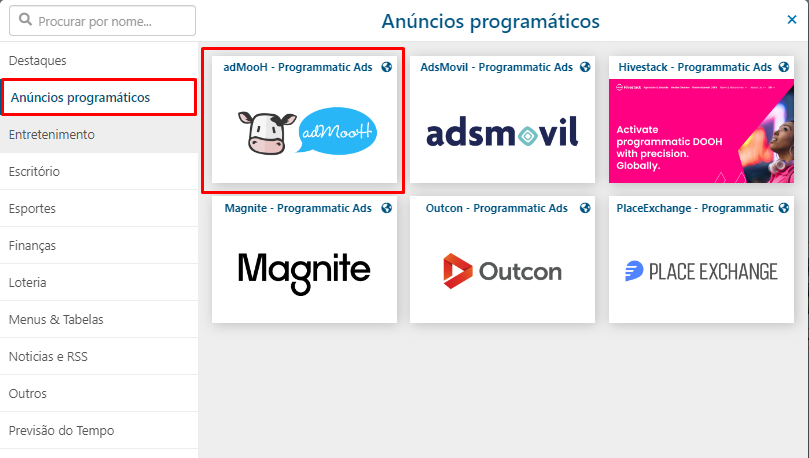Select the Menus & Tabelas category
Screen dimensions: 809x458
[x=99, y=319]
